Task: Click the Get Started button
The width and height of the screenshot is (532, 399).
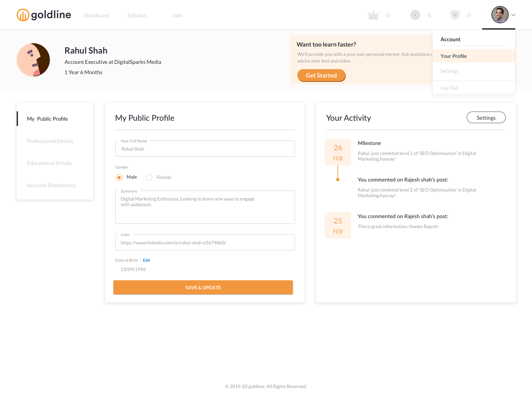Action: click(321, 75)
